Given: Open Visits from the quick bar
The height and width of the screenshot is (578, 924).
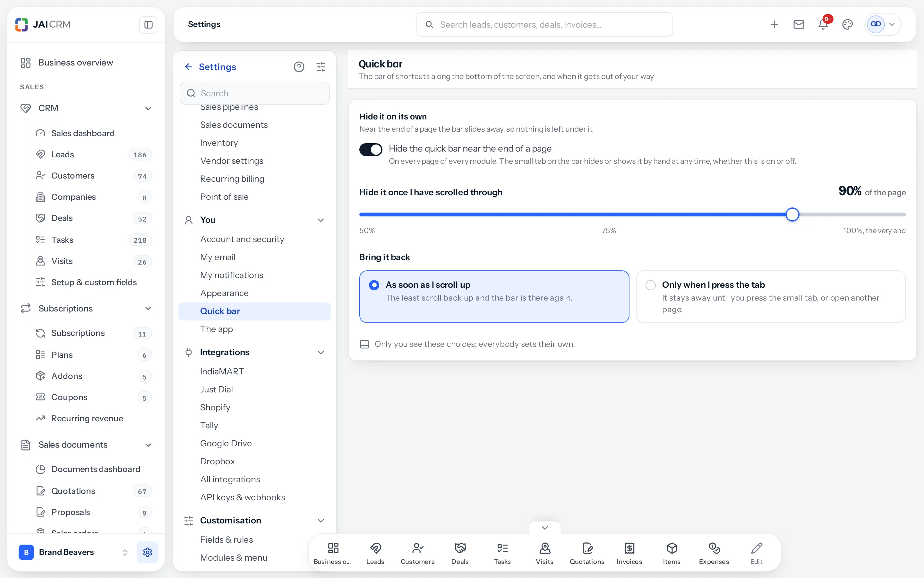Looking at the screenshot, I should pyautogui.click(x=544, y=553).
